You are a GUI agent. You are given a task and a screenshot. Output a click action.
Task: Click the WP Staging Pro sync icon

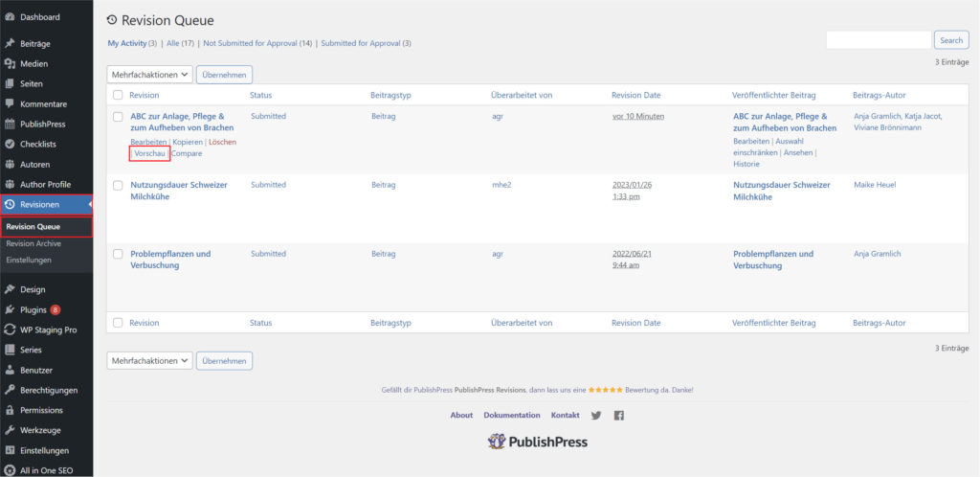pos(10,329)
